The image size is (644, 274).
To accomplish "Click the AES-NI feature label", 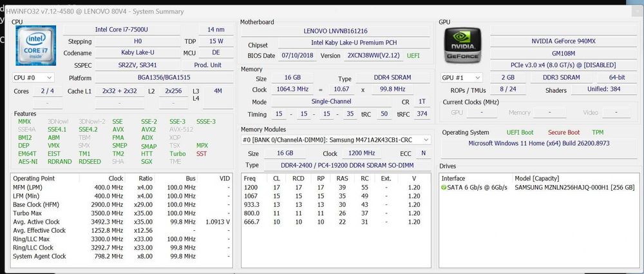I will 28,162.
